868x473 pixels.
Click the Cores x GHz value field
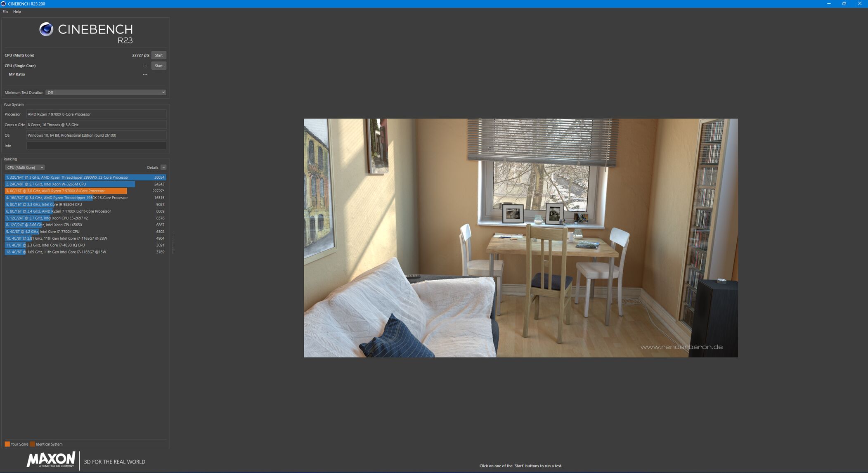(x=97, y=125)
